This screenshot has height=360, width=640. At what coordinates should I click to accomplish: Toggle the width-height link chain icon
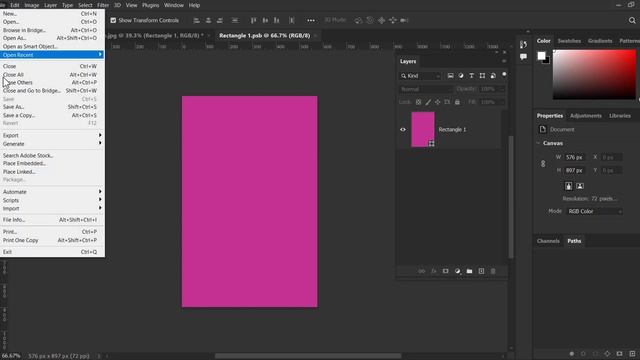click(x=543, y=164)
